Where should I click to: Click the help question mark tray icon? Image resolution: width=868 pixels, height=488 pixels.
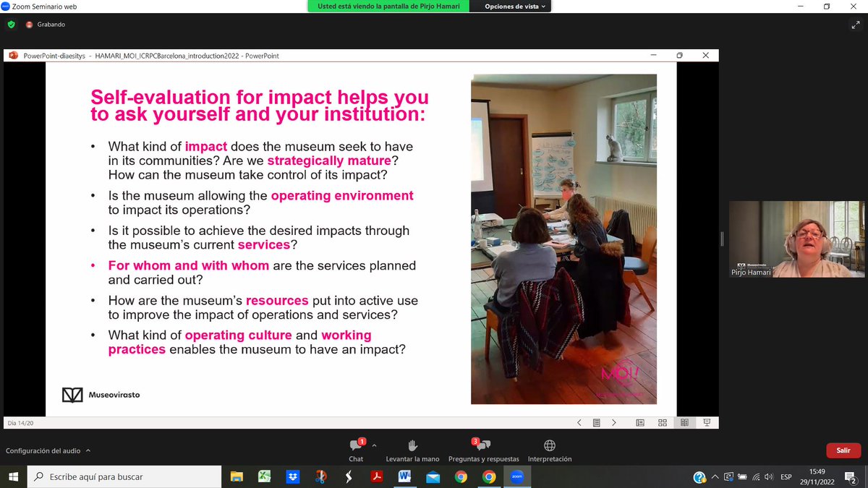click(699, 476)
